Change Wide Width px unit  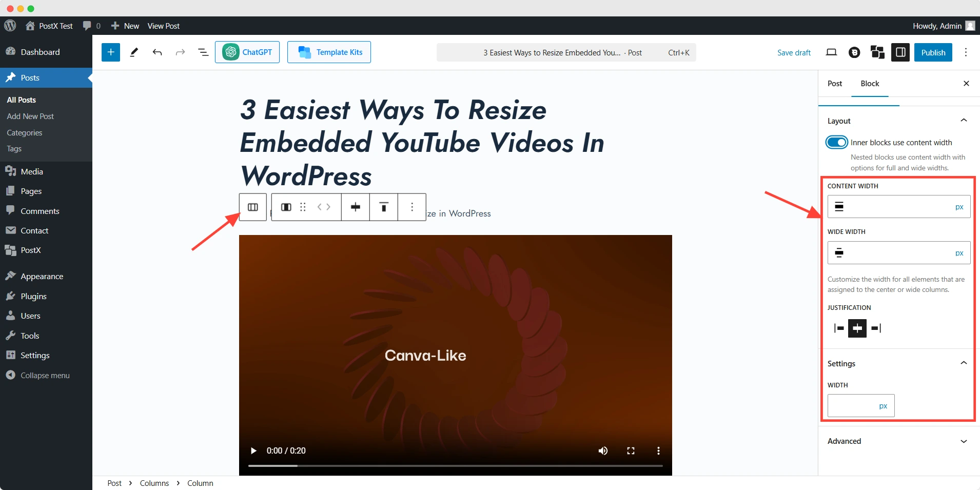click(x=959, y=253)
